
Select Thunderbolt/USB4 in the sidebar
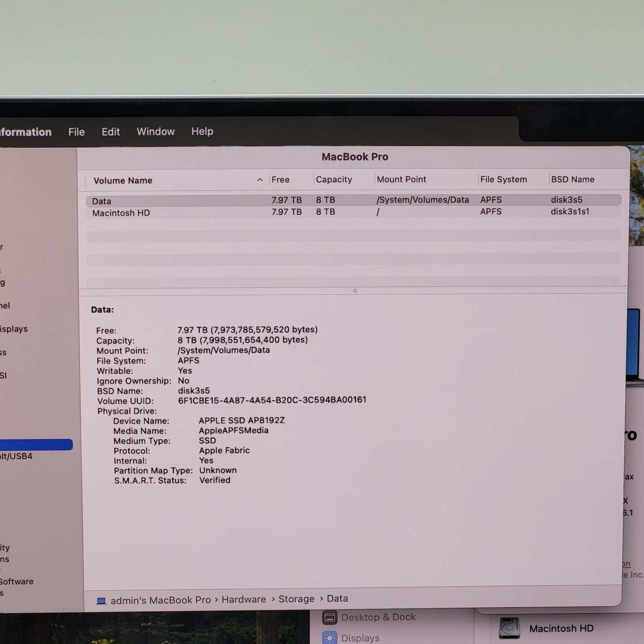[x=16, y=456]
